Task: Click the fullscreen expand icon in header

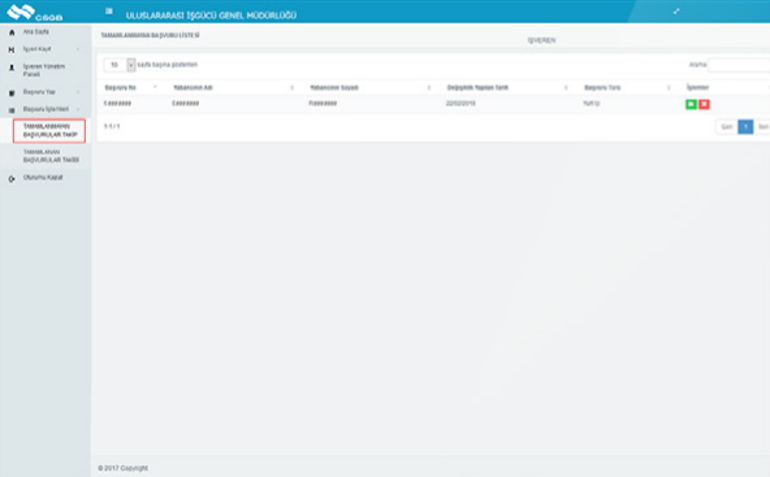Action: click(x=676, y=11)
